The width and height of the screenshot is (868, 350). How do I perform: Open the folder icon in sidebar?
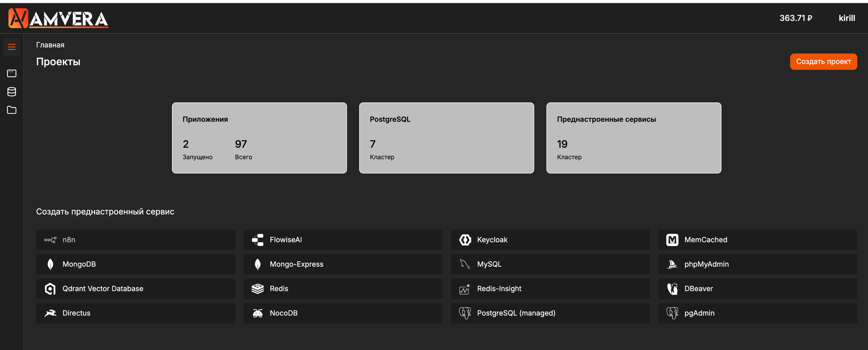(x=11, y=110)
